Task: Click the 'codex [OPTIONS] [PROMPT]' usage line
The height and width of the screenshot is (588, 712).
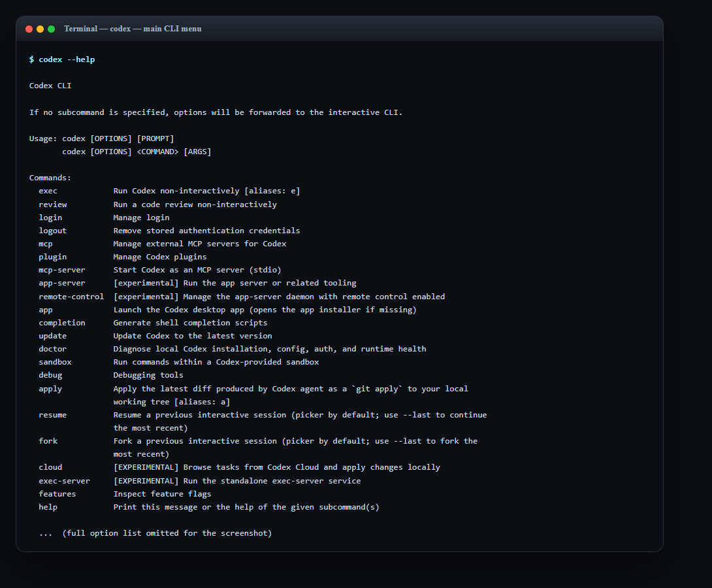Action: [118, 139]
